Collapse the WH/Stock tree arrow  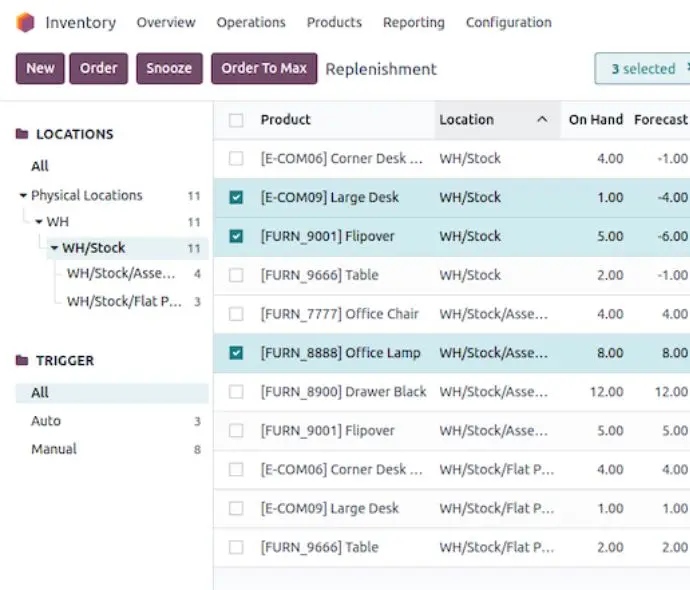(x=55, y=248)
